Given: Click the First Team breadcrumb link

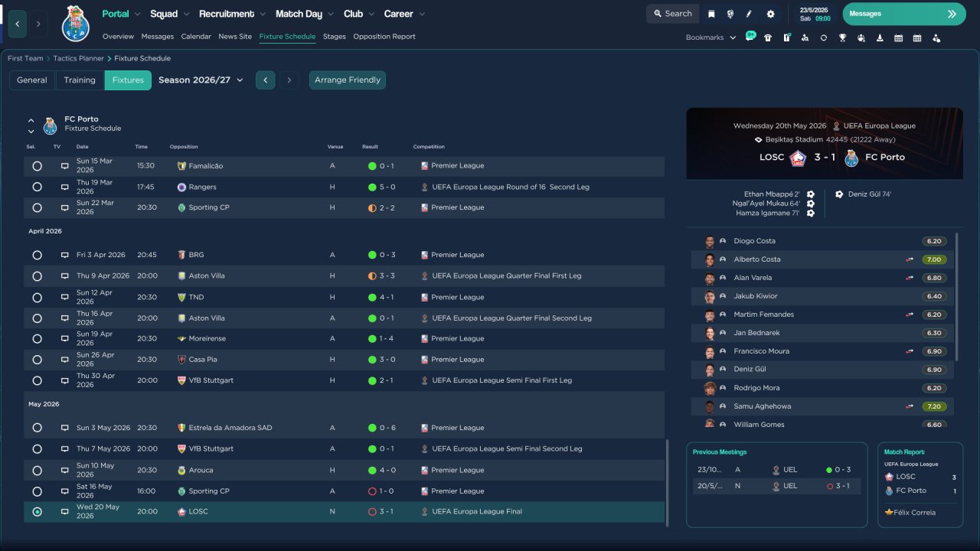Looking at the screenshot, I should point(25,58).
